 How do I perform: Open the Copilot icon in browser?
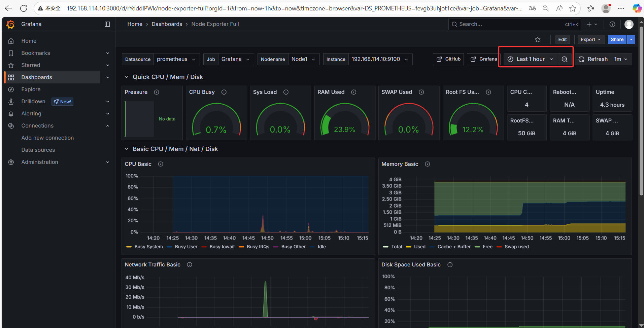(x=637, y=8)
